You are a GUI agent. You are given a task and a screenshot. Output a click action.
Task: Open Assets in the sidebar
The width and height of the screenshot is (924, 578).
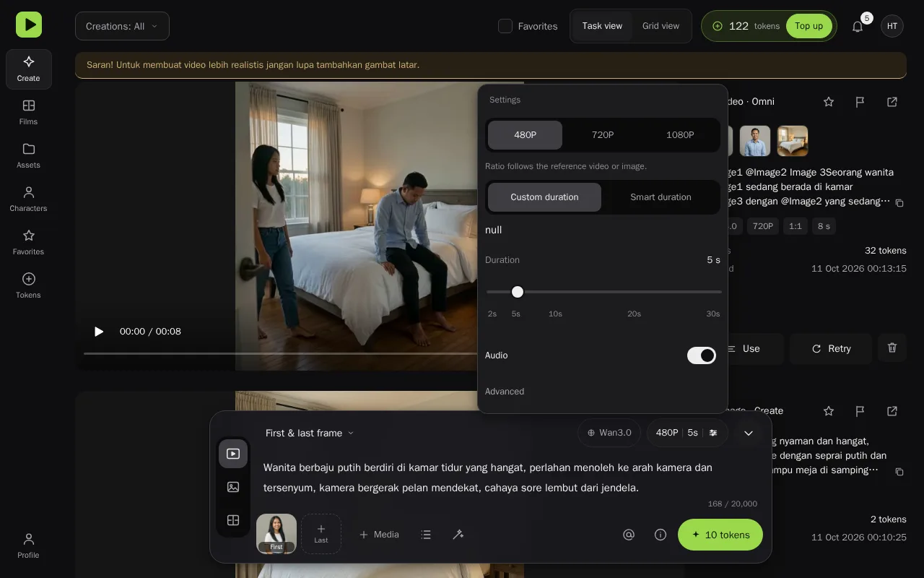coord(29,155)
